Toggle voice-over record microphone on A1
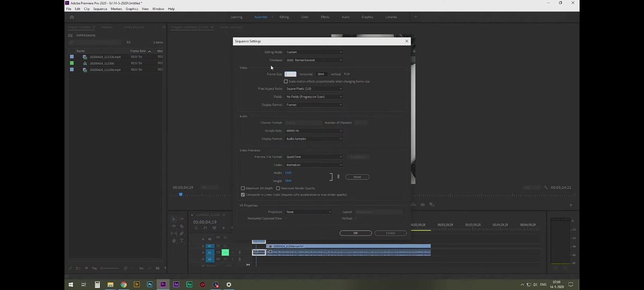The image size is (644, 290). tap(239, 253)
